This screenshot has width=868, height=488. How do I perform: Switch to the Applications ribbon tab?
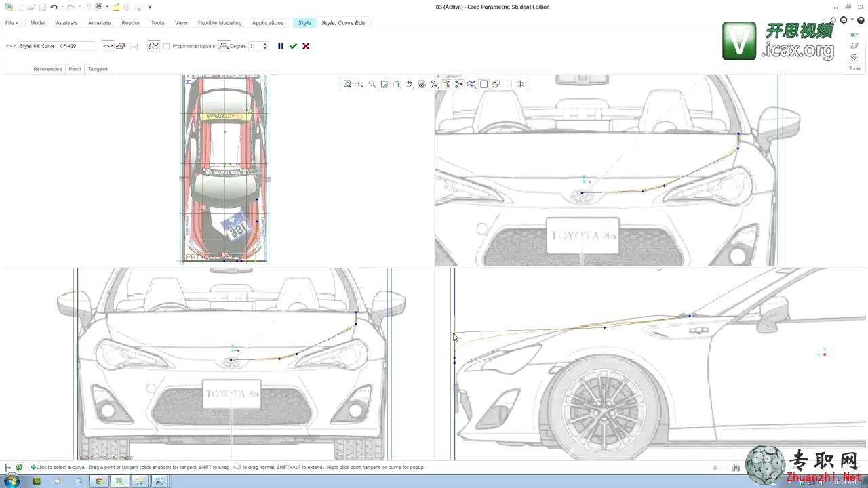tap(268, 23)
